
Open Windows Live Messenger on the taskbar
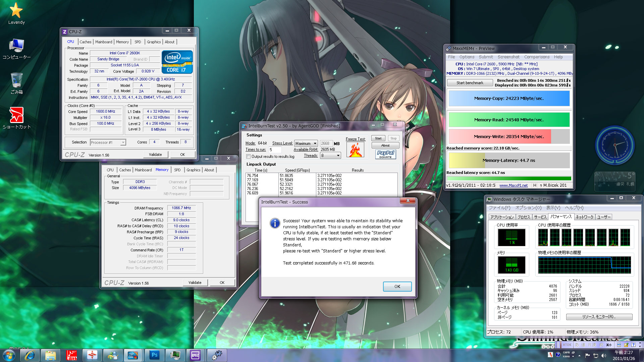point(113,355)
